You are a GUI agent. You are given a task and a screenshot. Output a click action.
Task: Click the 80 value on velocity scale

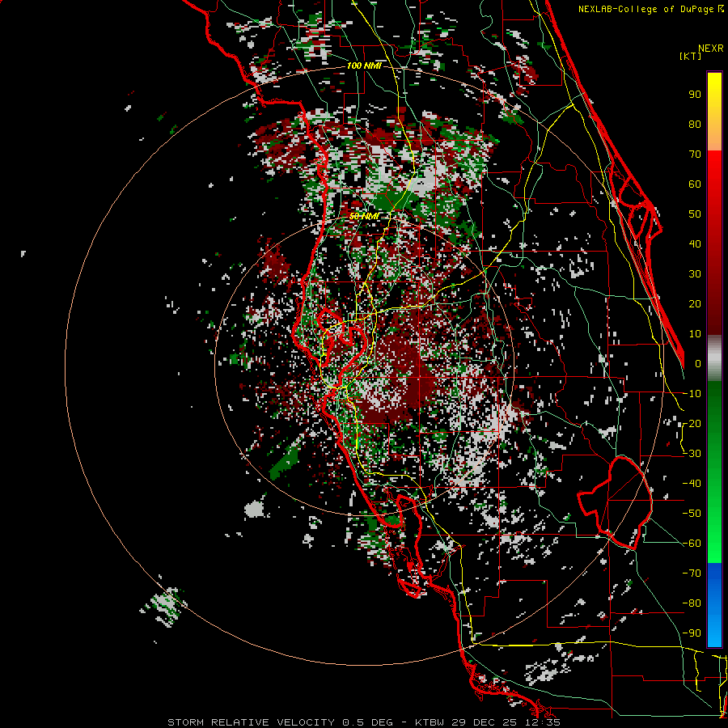coord(695,125)
